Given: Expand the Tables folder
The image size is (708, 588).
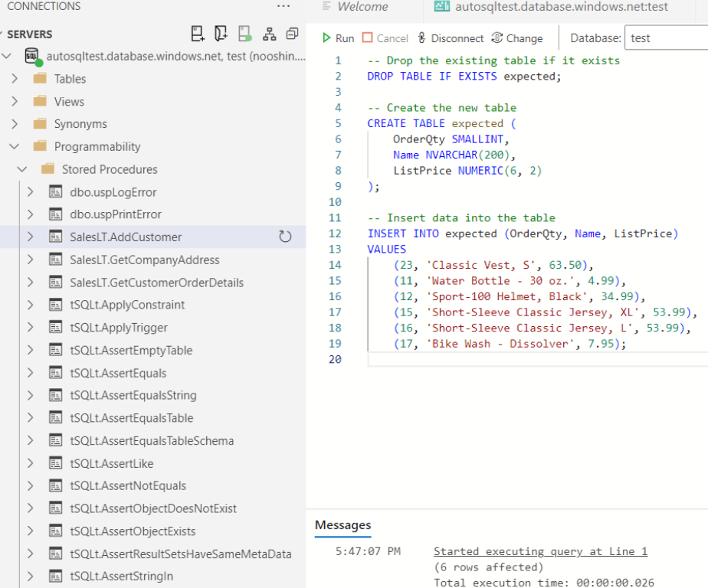Looking at the screenshot, I should [15, 79].
